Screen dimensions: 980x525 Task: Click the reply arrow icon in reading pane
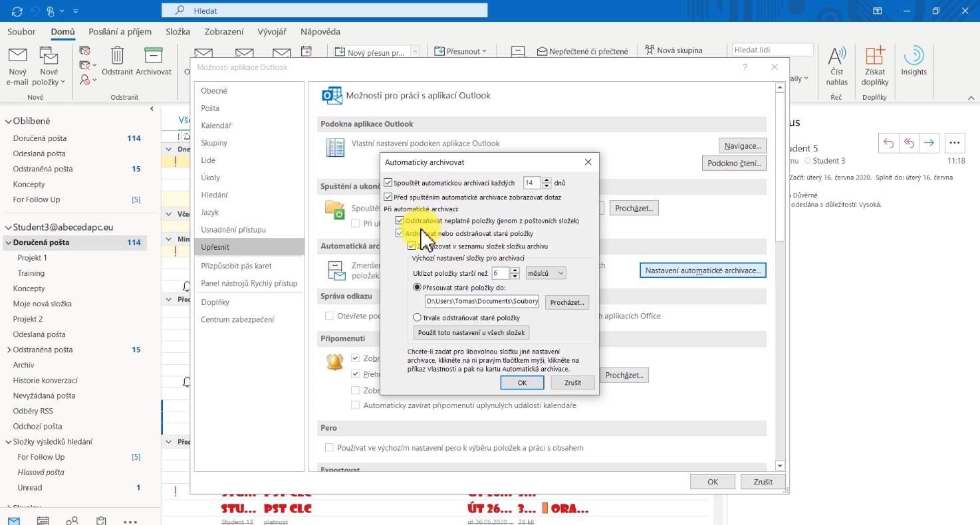point(888,143)
